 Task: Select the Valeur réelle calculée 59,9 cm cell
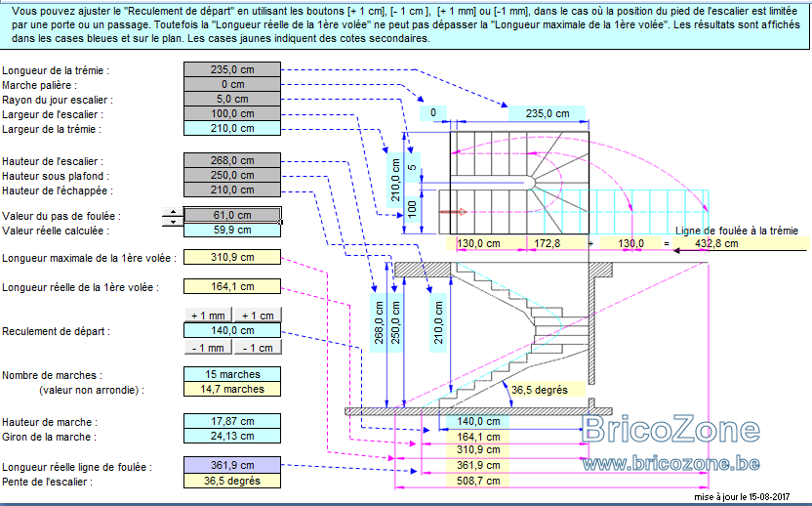coord(232,230)
